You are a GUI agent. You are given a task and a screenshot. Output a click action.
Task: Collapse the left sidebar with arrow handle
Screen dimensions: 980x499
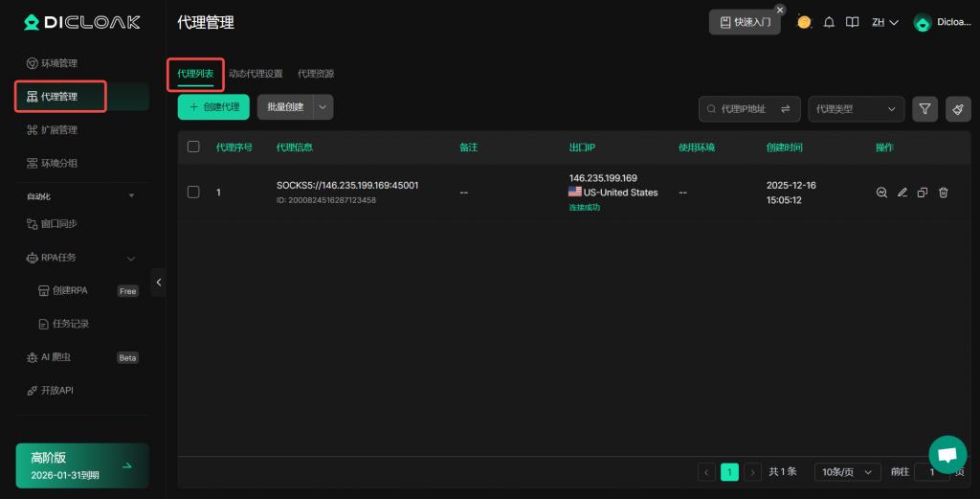tap(159, 282)
